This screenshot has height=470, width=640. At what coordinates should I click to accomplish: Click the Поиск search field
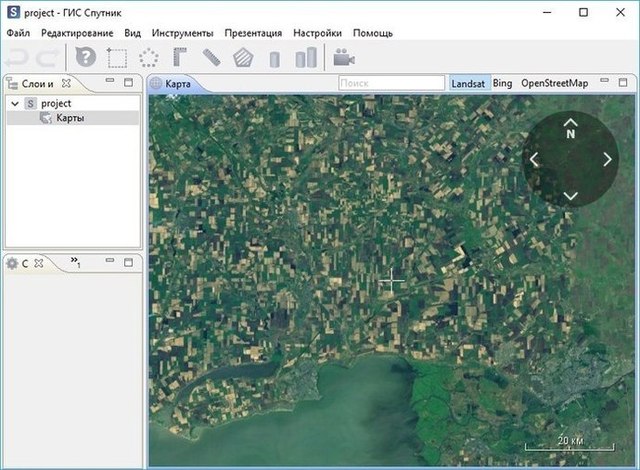coord(391,83)
